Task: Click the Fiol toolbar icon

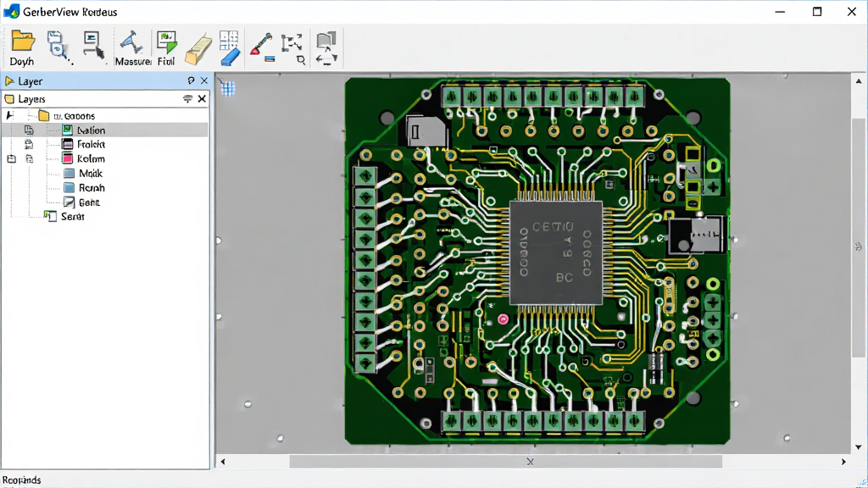Action: point(166,48)
